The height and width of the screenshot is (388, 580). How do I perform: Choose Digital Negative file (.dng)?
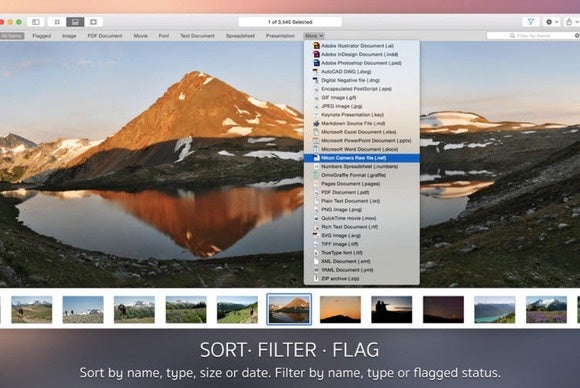(362, 80)
